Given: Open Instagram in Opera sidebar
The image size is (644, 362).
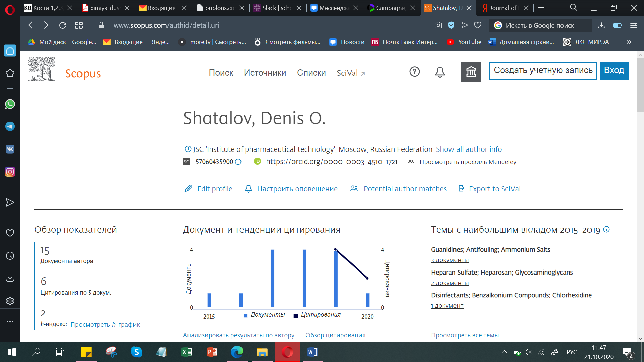Looking at the screenshot, I should 10,172.
